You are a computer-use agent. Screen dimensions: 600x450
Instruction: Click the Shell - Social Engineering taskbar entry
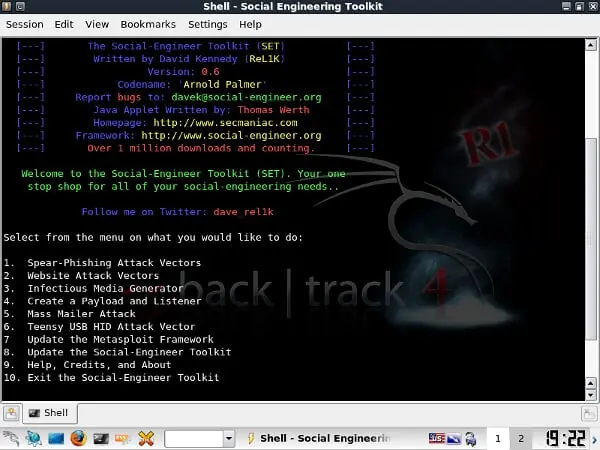point(320,439)
